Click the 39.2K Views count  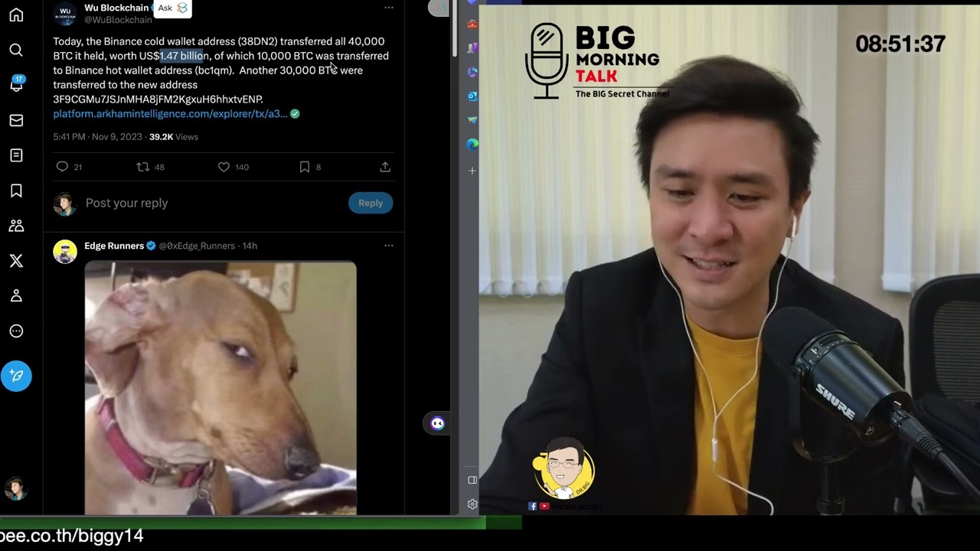tap(174, 137)
